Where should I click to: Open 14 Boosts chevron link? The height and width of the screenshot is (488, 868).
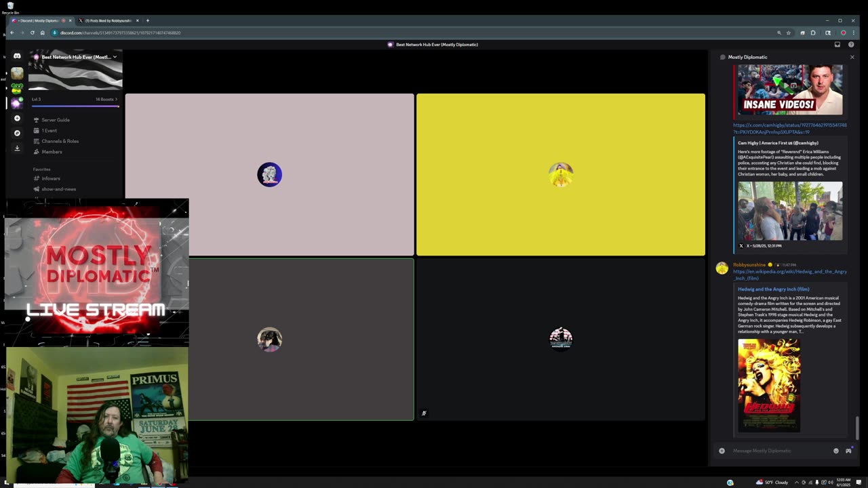106,100
